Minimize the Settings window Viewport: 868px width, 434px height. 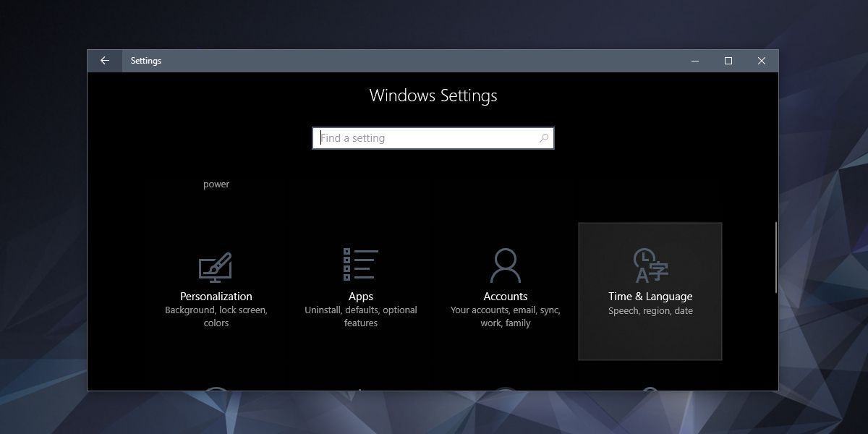coord(695,61)
